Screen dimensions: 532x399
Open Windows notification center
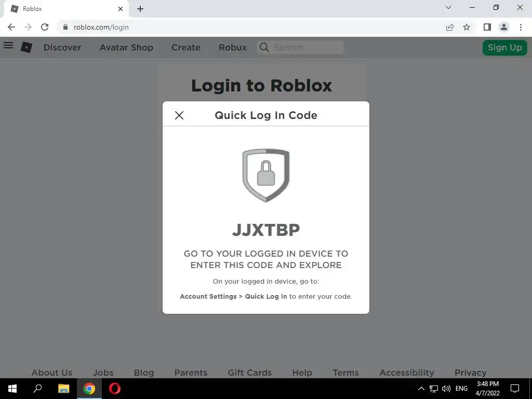pos(515,389)
